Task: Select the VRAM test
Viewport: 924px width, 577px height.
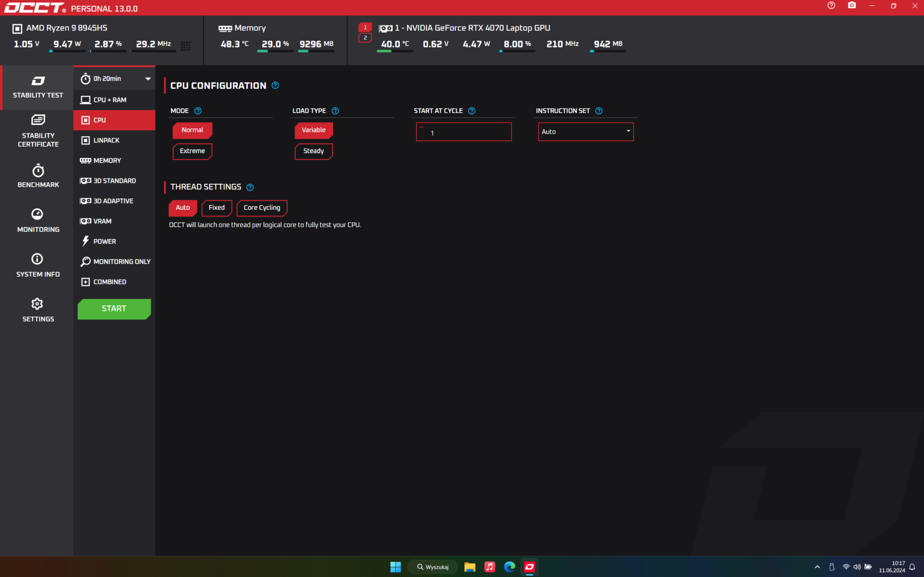Action: [x=114, y=221]
